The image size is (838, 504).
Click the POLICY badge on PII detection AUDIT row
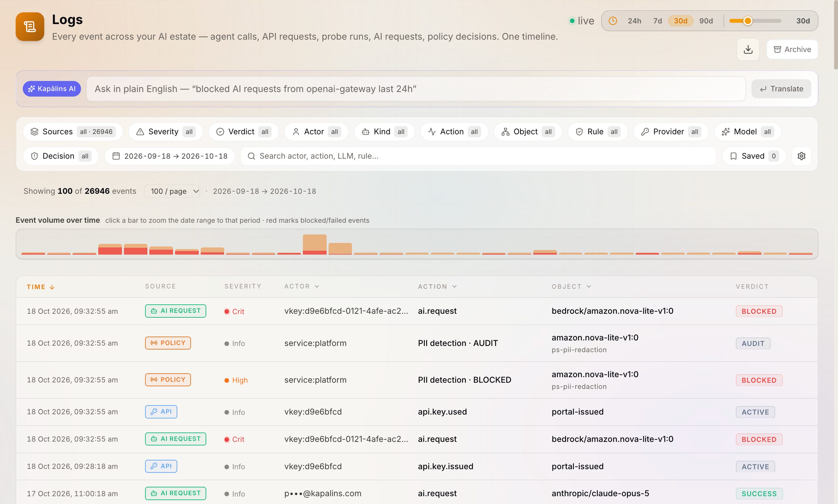click(x=168, y=343)
